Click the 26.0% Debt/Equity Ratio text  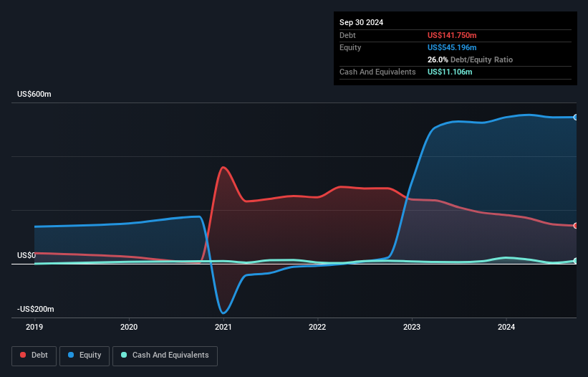pos(471,59)
